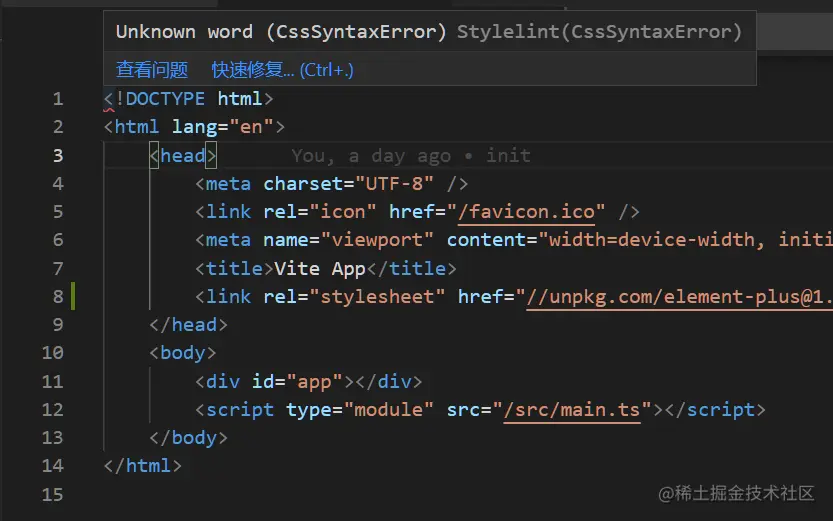Click the closing /html tag on line 14
This screenshot has height=521, width=833.
pyautogui.click(x=143, y=466)
